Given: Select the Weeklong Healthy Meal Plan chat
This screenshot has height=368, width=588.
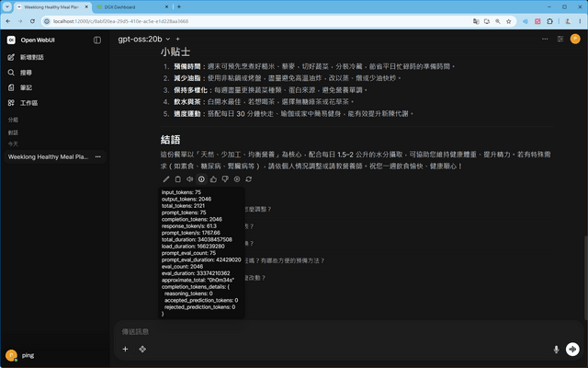Looking at the screenshot, I should (49, 157).
